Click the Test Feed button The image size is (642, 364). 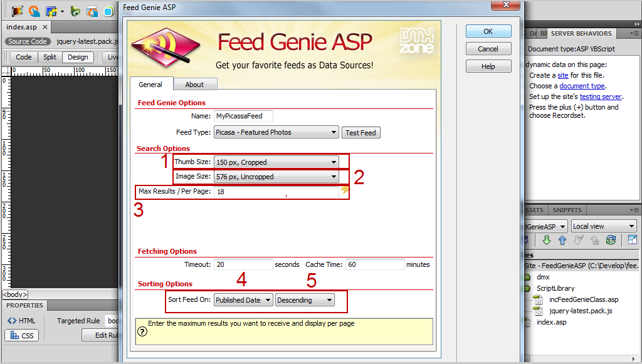coord(360,133)
